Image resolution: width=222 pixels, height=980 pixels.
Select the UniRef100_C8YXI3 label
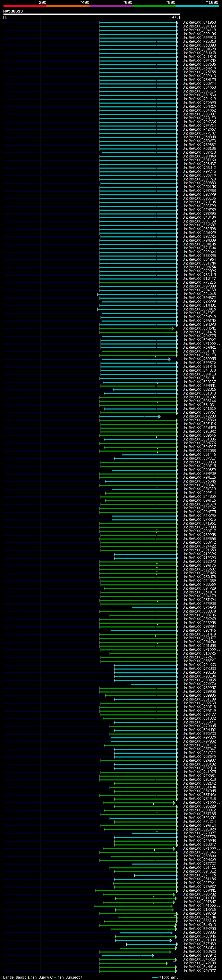pyautogui.click(x=199, y=153)
